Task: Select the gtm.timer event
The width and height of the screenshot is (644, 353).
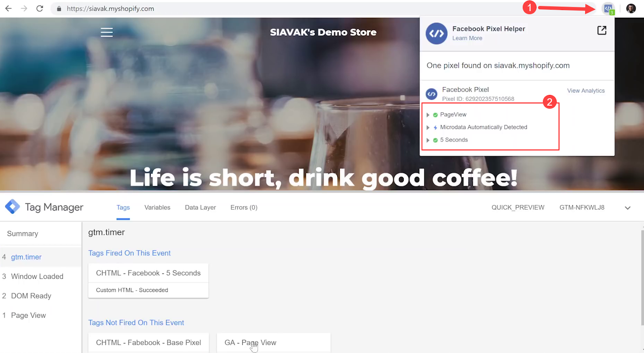Action: click(41, 257)
